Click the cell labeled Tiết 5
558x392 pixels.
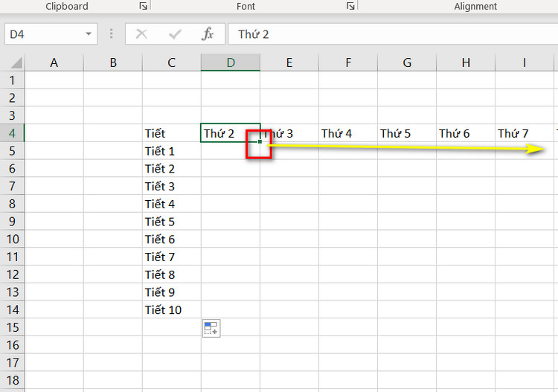pyautogui.click(x=172, y=221)
